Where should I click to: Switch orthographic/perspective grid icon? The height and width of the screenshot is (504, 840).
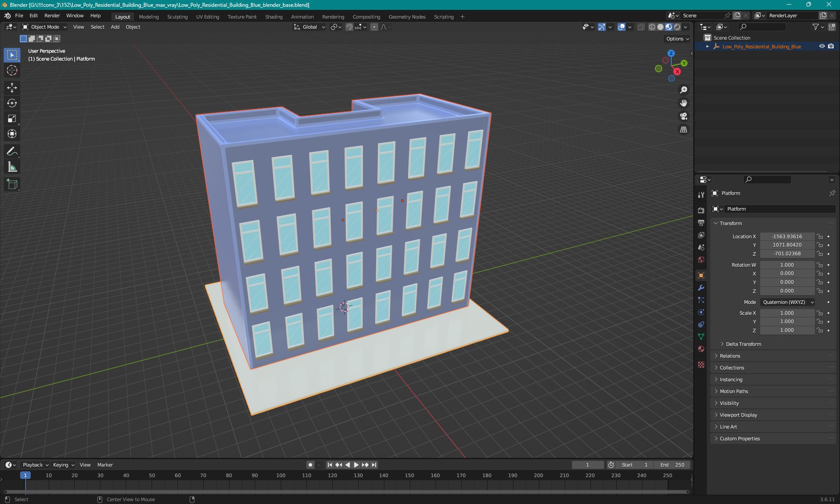pos(684,129)
